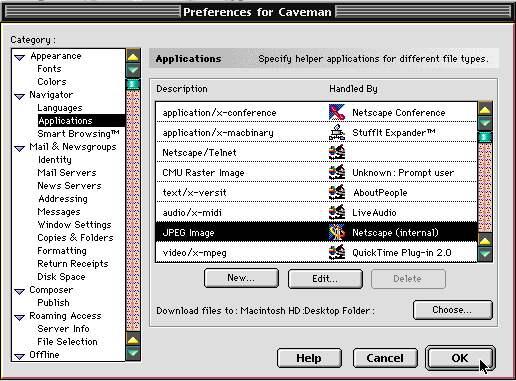Select the JPEG Image row
This screenshot has width=516, height=381.
(316, 232)
